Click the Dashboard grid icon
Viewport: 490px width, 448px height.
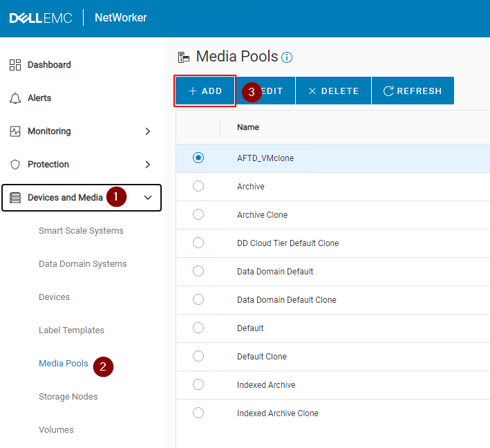pos(15,65)
